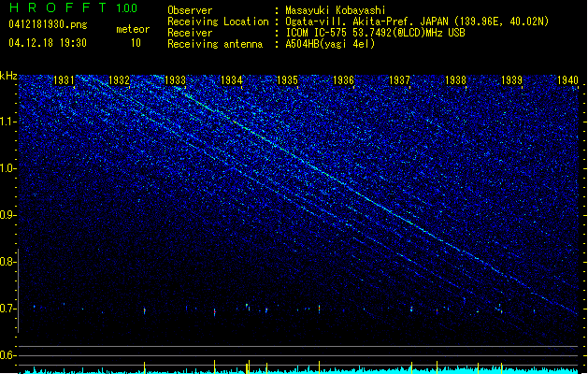Viewport: 588px width, 374px height.
Task: Click the Observer label
Action: [190, 10]
